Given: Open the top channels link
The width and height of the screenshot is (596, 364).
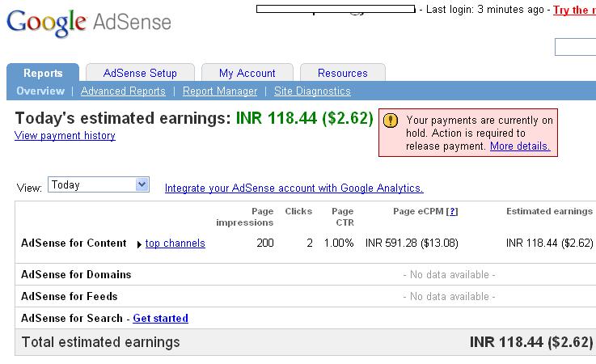Looking at the screenshot, I should (x=175, y=243).
